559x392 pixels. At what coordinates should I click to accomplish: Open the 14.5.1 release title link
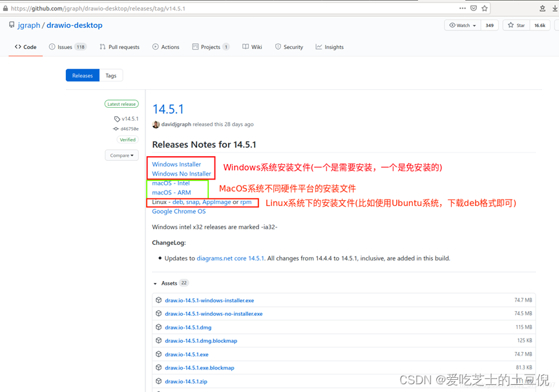168,109
